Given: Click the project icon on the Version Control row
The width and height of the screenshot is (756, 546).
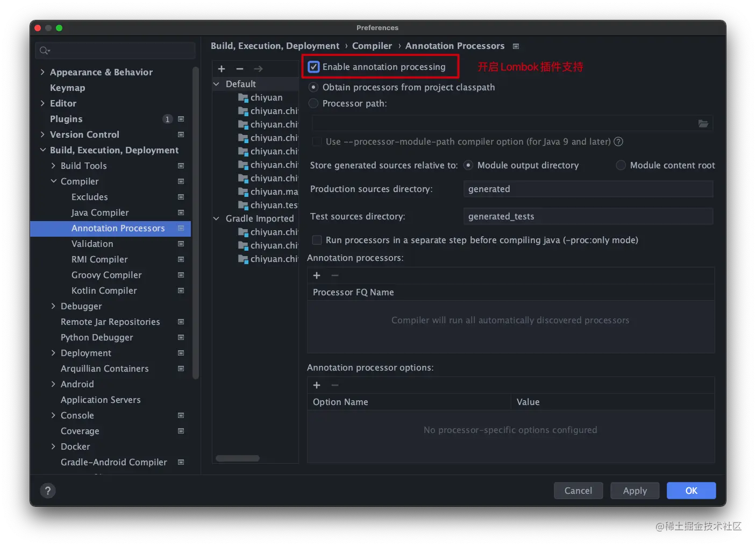Looking at the screenshot, I should click(181, 134).
